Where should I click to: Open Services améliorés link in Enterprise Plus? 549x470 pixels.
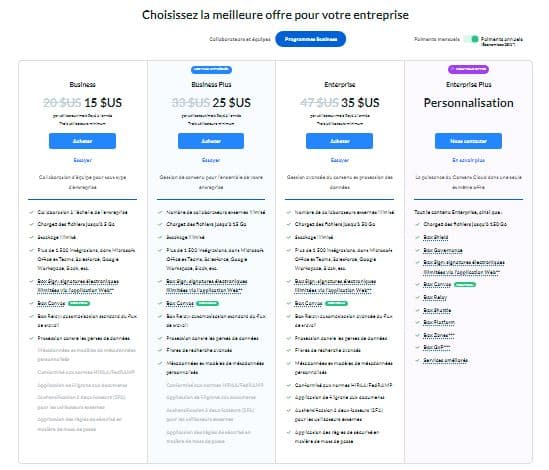445,360
